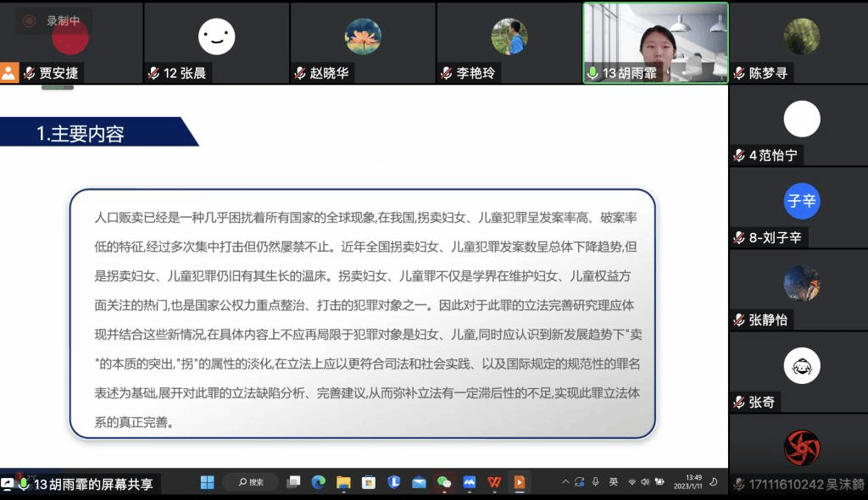This screenshot has width=868, height=500.
Task: Launch WeChat from the taskbar
Action: [444, 482]
